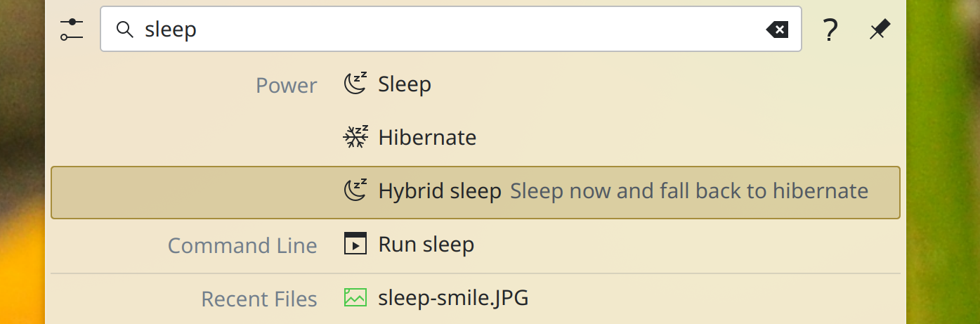Clear the search text with backspace icon

point(776,30)
